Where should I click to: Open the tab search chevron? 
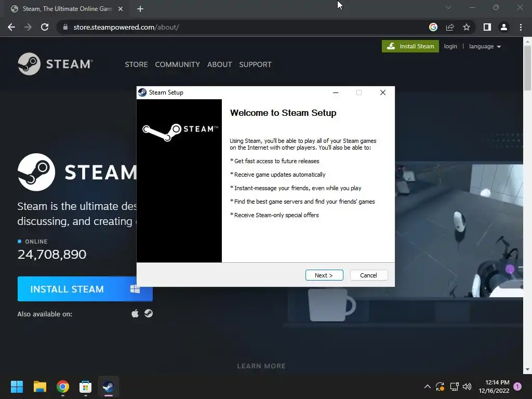pos(448,7)
